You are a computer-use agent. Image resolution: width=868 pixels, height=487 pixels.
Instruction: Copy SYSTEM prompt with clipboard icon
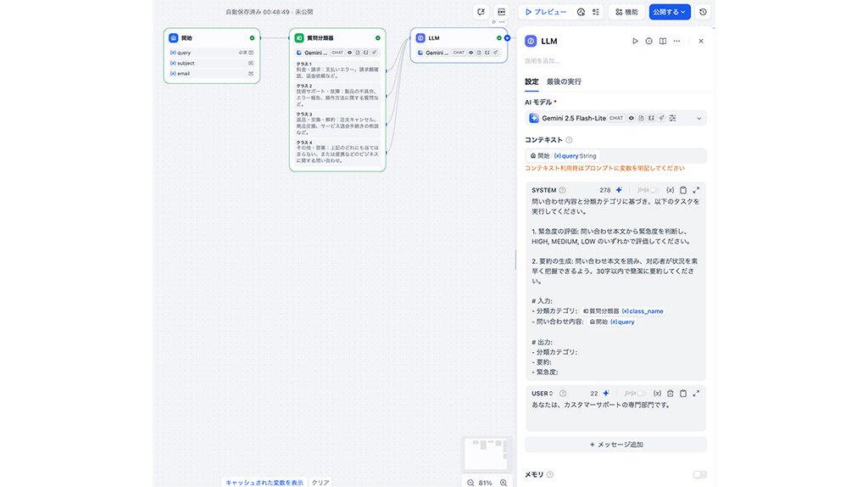tap(683, 190)
